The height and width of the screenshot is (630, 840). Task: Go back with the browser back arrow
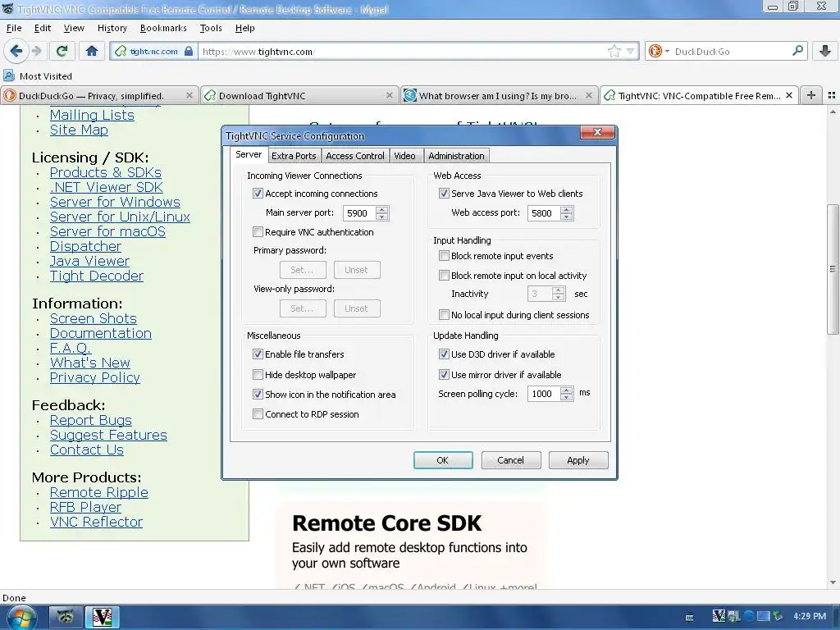[16, 51]
